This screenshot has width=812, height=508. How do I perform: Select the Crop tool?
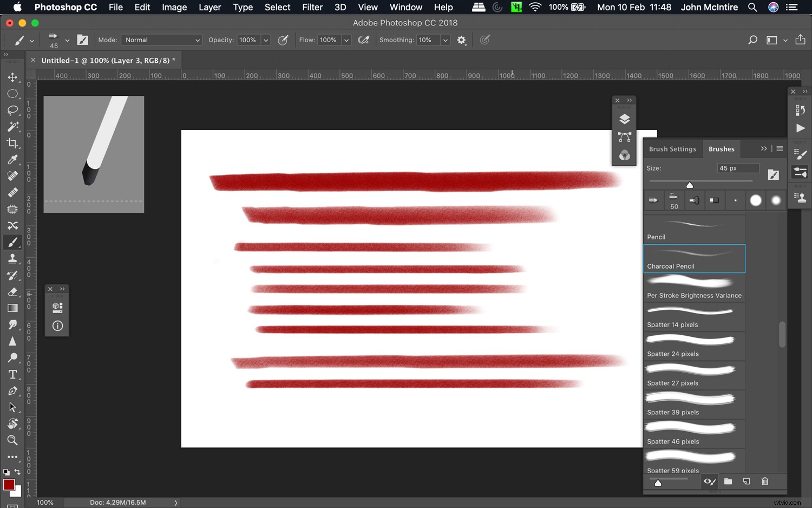click(x=13, y=143)
